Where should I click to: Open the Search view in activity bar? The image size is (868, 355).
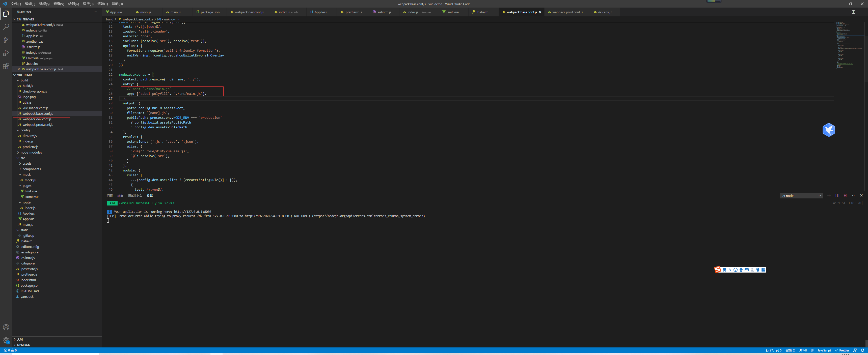(x=6, y=27)
